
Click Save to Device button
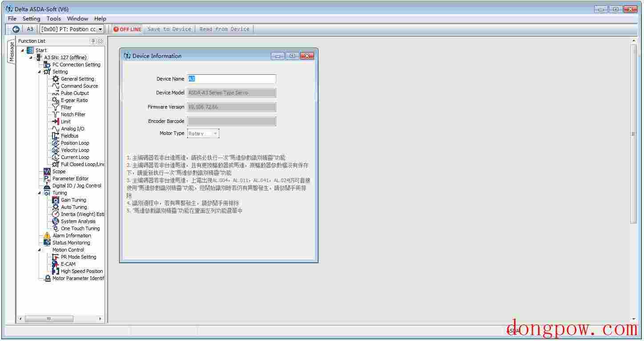(169, 29)
